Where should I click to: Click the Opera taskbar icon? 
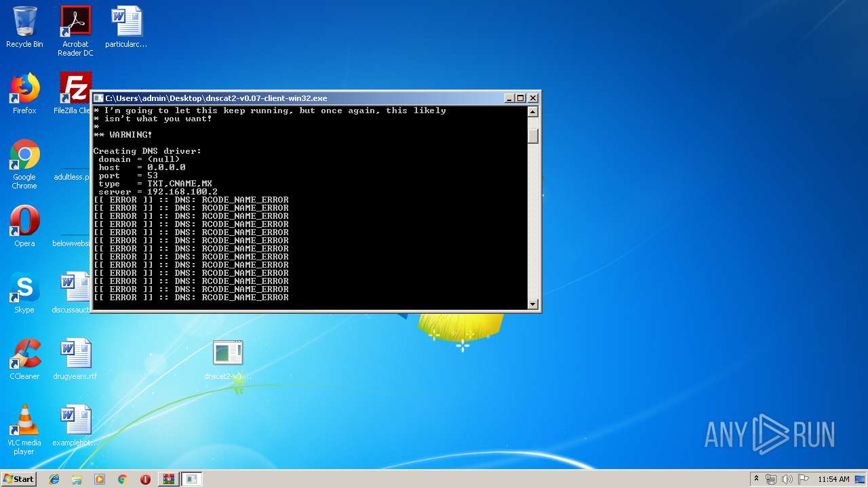[145, 479]
